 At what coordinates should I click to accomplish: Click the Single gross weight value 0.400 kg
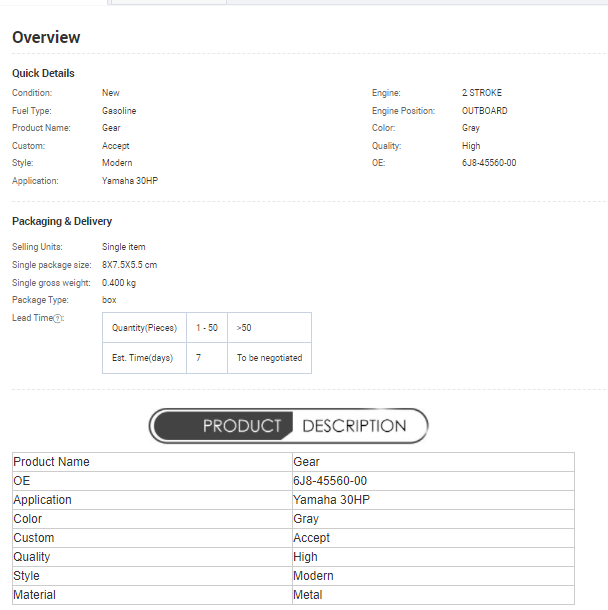[x=119, y=283]
